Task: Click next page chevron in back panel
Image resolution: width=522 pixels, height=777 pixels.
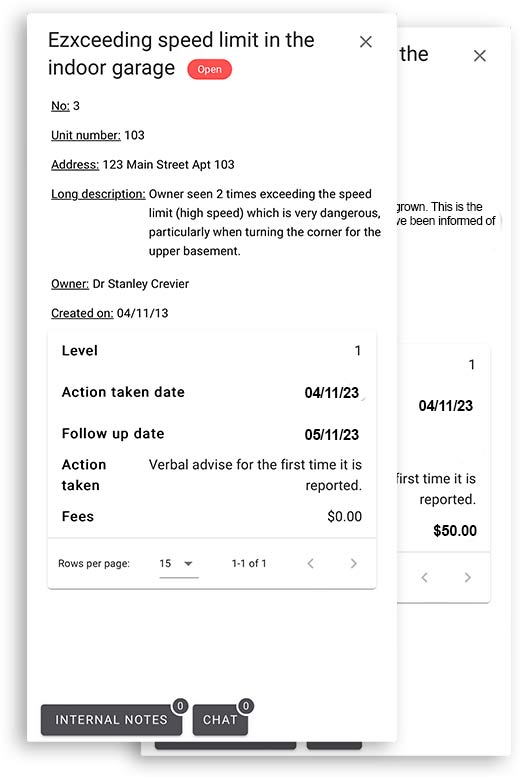Action: click(467, 577)
